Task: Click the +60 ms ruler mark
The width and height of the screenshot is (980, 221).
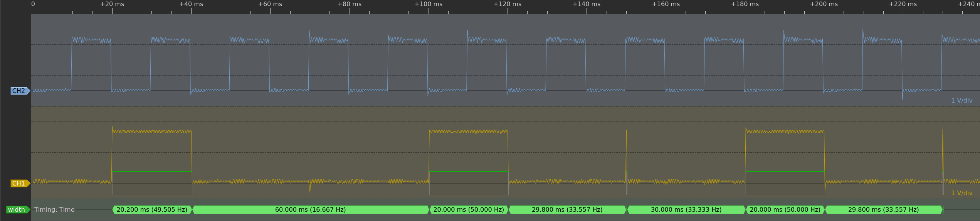Action: pos(270,4)
